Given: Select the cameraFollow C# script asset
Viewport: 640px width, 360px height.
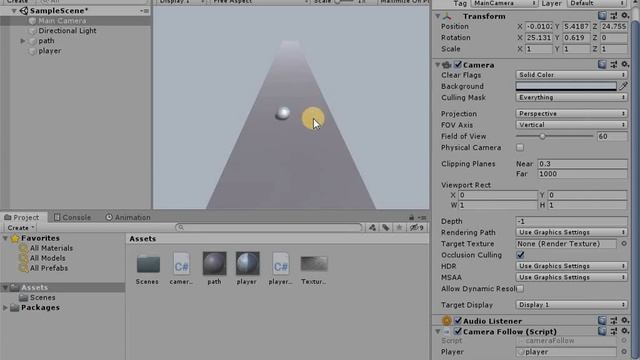Looking at the screenshot, I should 181,264.
